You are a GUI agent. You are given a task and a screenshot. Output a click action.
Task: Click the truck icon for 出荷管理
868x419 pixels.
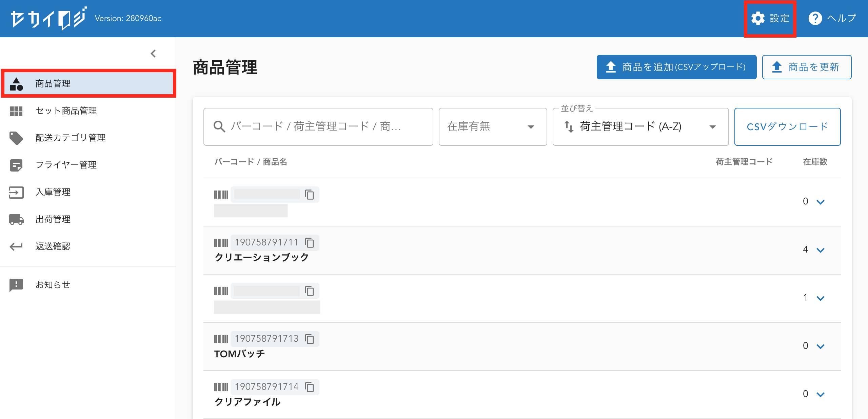[x=16, y=219]
